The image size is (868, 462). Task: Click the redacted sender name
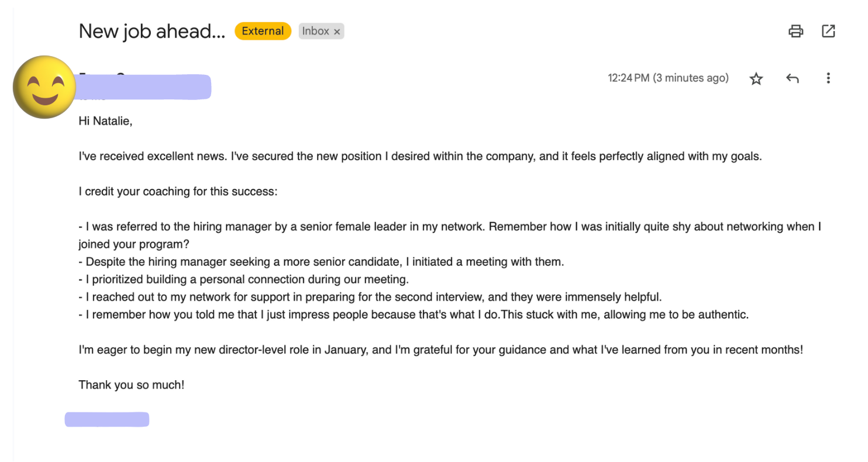tap(144, 87)
